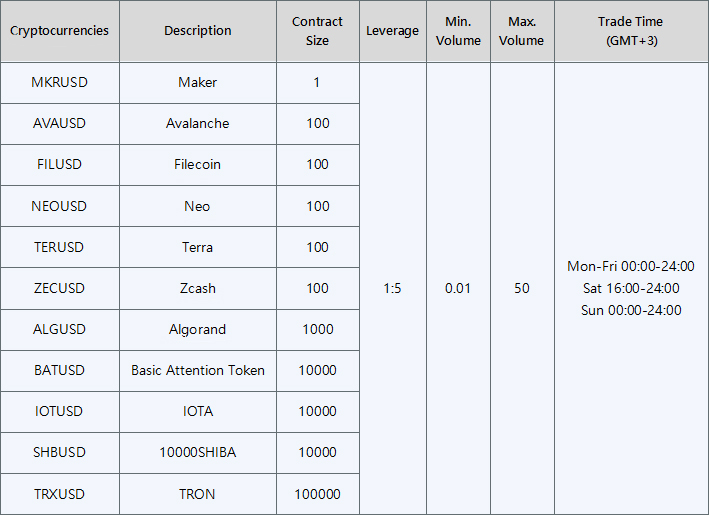
Task: Click the Sat 16:00-24:00 trade time text
Action: point(631,288)
